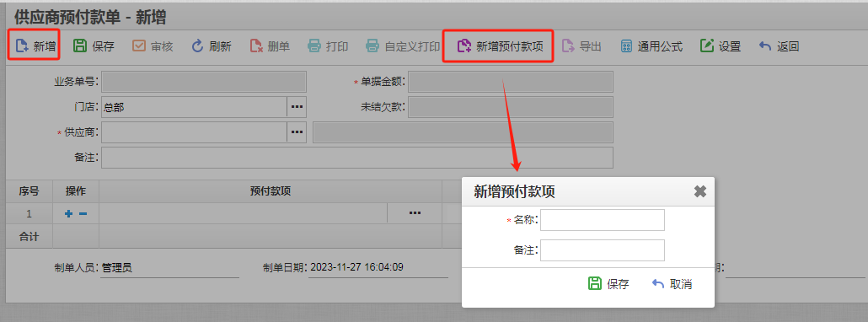Screen dimensions: 868x322
Task: Click the 合计 total row label
Action: coord(29,236)
